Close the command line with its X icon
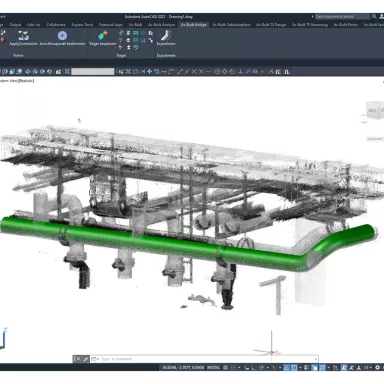Screen dimensions: 384x384 click(78, 359)
